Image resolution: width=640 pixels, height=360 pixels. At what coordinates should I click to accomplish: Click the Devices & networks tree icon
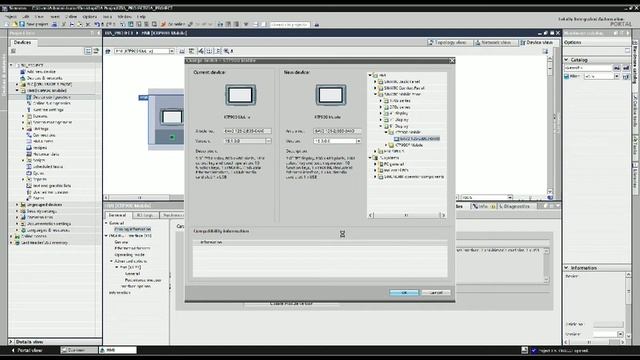tap(23, 78)
